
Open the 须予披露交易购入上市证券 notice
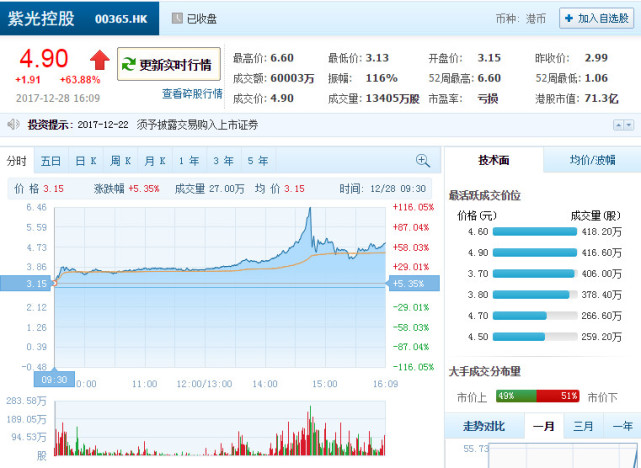(197, 125)
